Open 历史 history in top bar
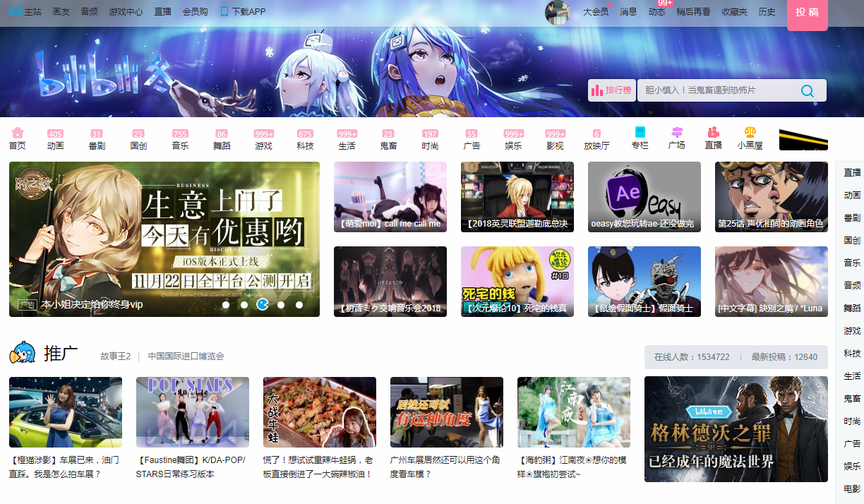The height and width of the screenshot is (504, 864). pos(767,12)
